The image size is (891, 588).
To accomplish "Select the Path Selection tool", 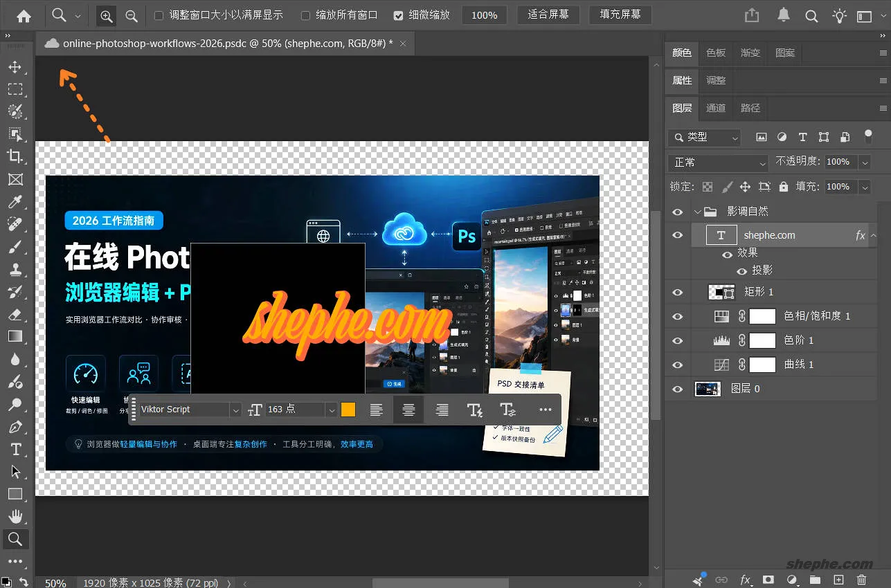I will [15, 472].
